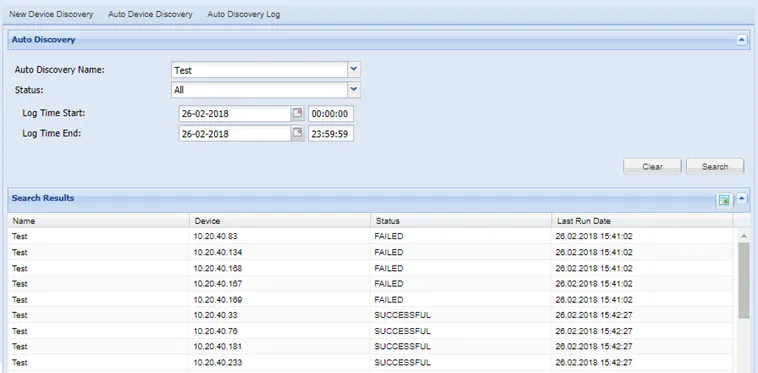Screen dimensions: 758x373
Task: Collapse the Auto Discovery panel
Action: [742, 40]
